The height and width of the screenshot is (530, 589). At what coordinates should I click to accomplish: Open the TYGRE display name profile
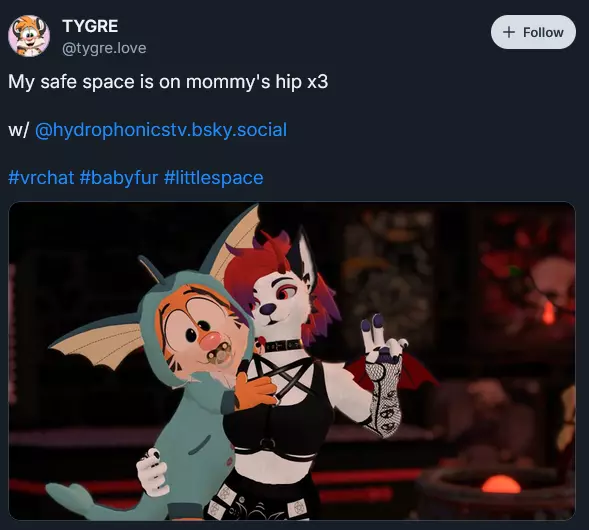click(90, 26)
